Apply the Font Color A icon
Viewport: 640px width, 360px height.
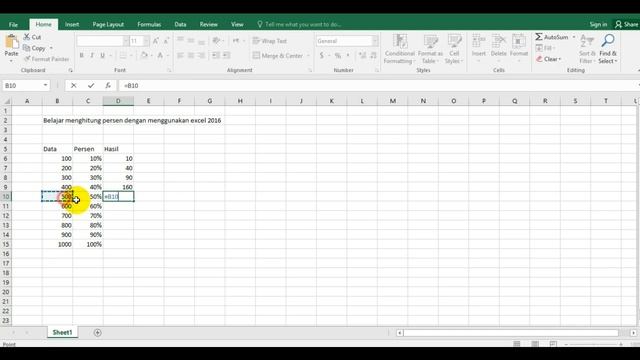pos(160,56)
